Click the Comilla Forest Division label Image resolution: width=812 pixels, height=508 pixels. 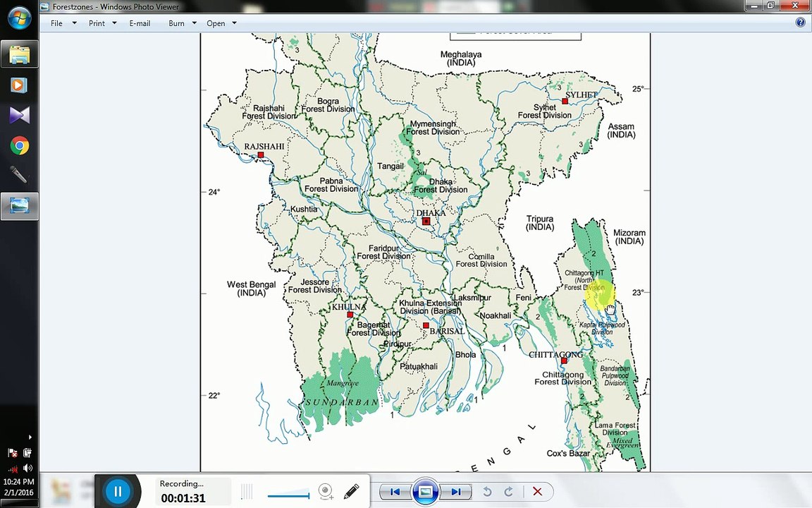pyautogui.click(x=481, y=260)
